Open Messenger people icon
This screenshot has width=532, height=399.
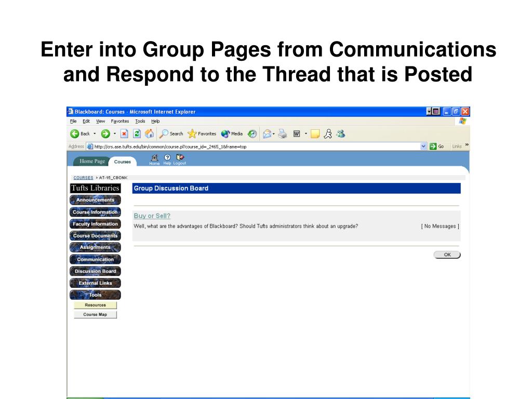coord(341,134)
